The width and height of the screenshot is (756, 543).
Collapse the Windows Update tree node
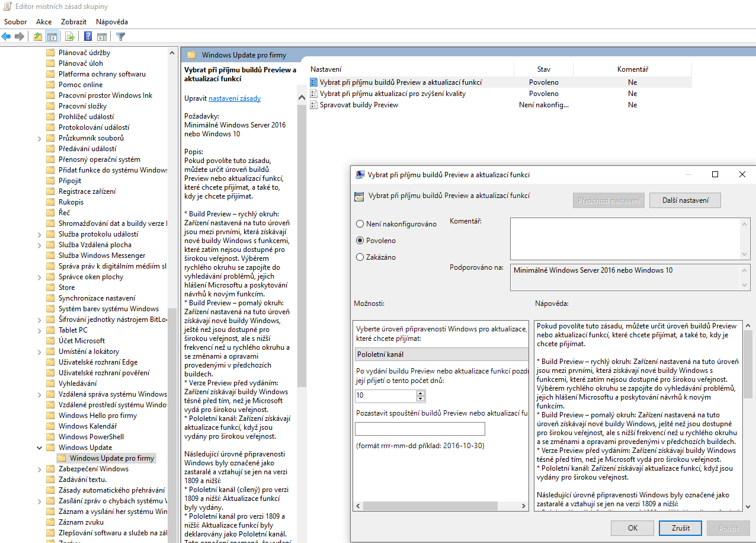(40, 448)
